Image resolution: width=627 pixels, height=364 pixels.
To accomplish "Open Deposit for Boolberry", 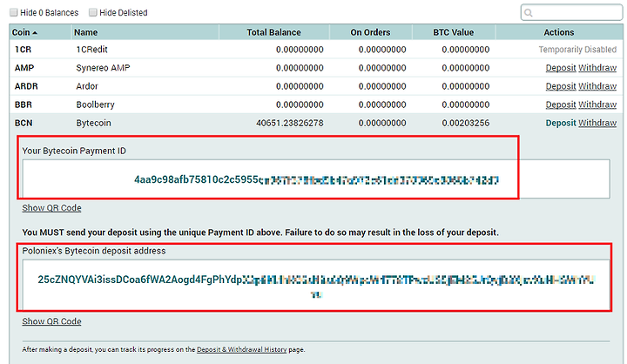I will tap(561, 104).
